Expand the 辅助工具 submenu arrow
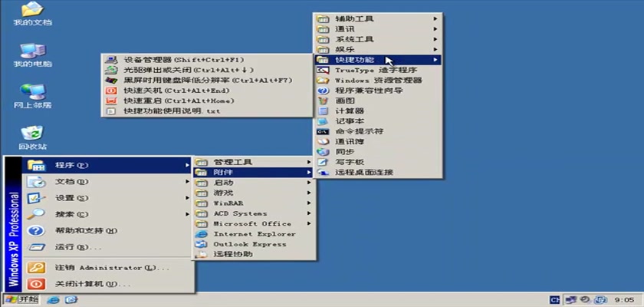The width and height of the screenshot is (644, 307). [x=435, y=19]
